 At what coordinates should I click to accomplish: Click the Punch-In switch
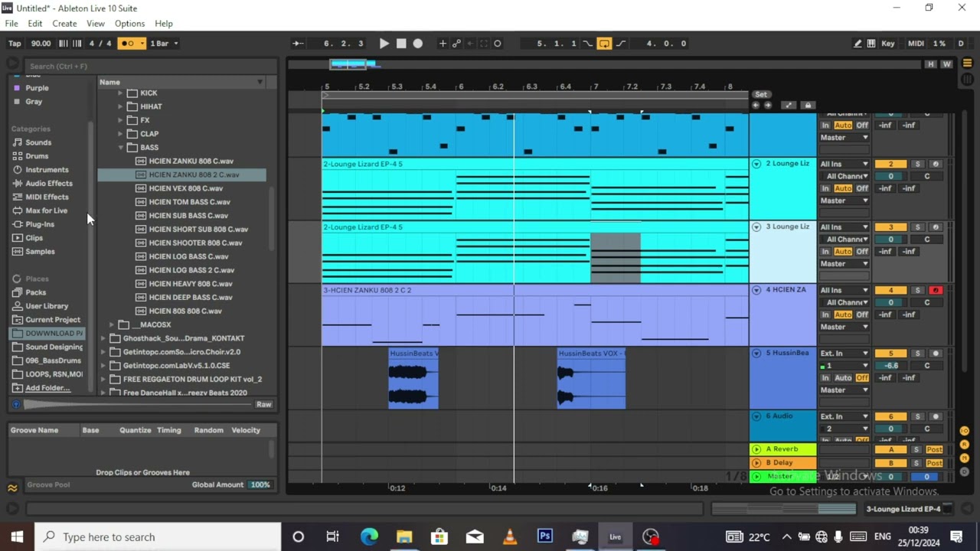(x=588, y=44)
